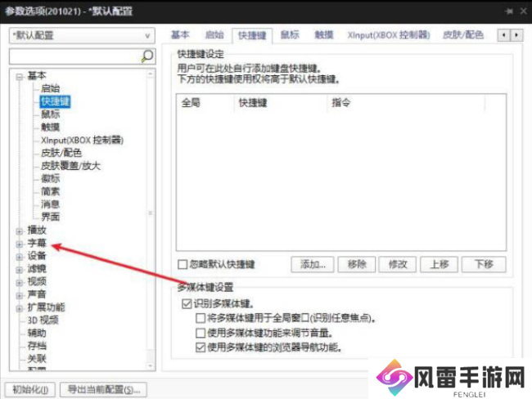Click the search magnifier icon
This screenshot has width=532, height=399.
(147, 56)
